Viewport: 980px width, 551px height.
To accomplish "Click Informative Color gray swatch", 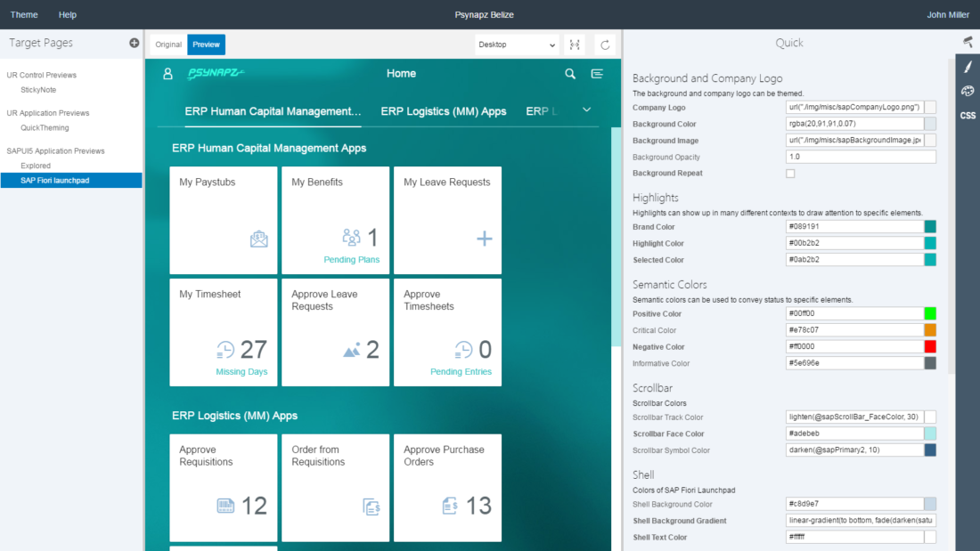I will click(x=930, y=363).
